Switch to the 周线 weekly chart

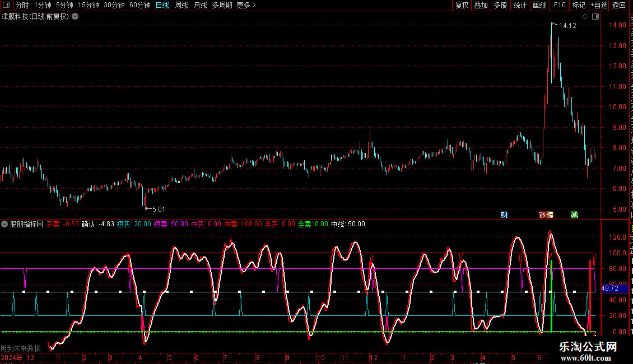pyautogui.click(x=181, y=5)
